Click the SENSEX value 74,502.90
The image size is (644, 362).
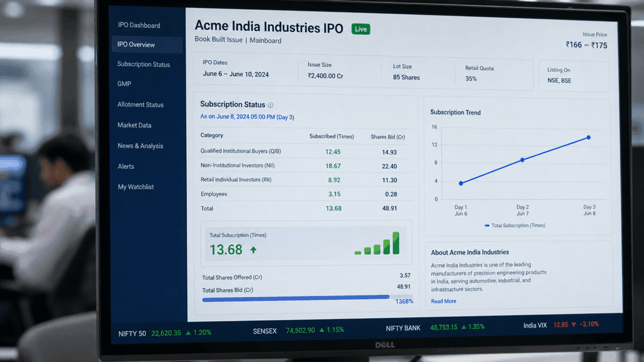click(300, 330)
